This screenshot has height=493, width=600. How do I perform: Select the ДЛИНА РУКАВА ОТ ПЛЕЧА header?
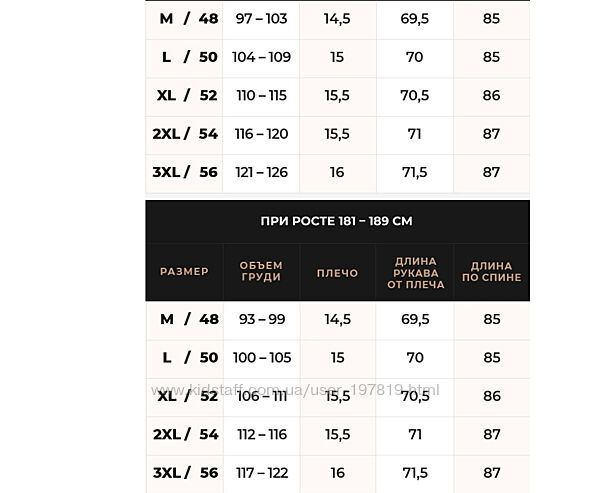(x=414, y=272)
